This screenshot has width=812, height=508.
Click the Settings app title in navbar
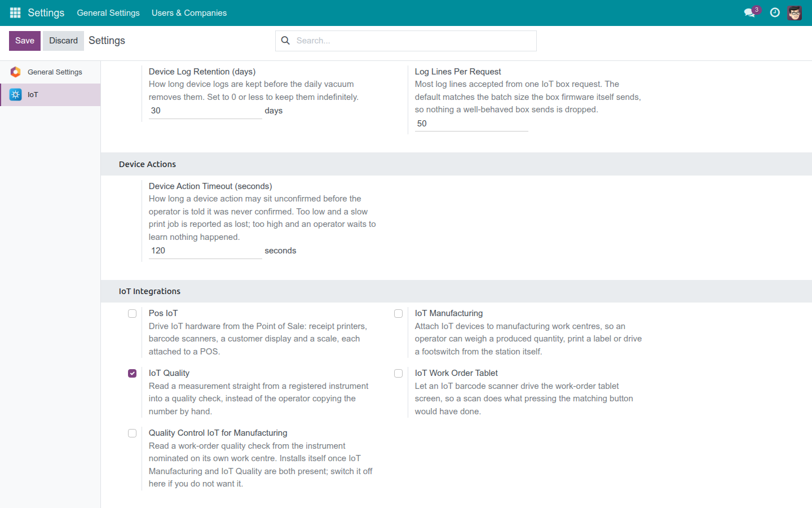[x=46, y=12]
